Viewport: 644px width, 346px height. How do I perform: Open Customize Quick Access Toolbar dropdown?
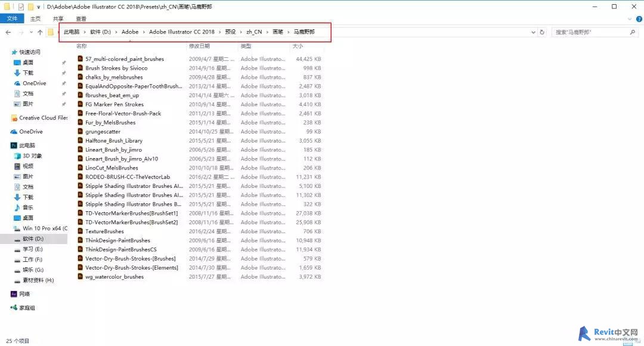pyautogui.click(x=38, y=7)
